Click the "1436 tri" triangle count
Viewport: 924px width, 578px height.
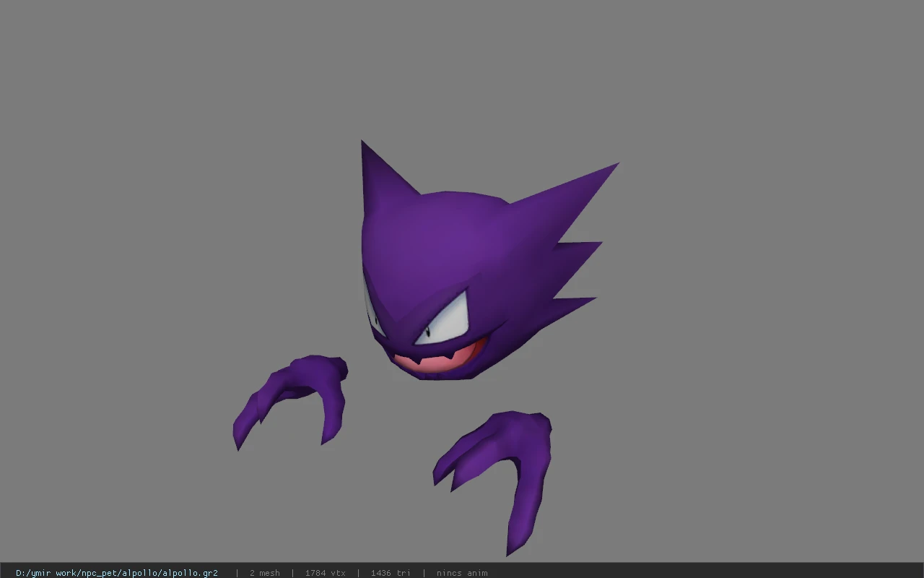[x=391, y=573]
